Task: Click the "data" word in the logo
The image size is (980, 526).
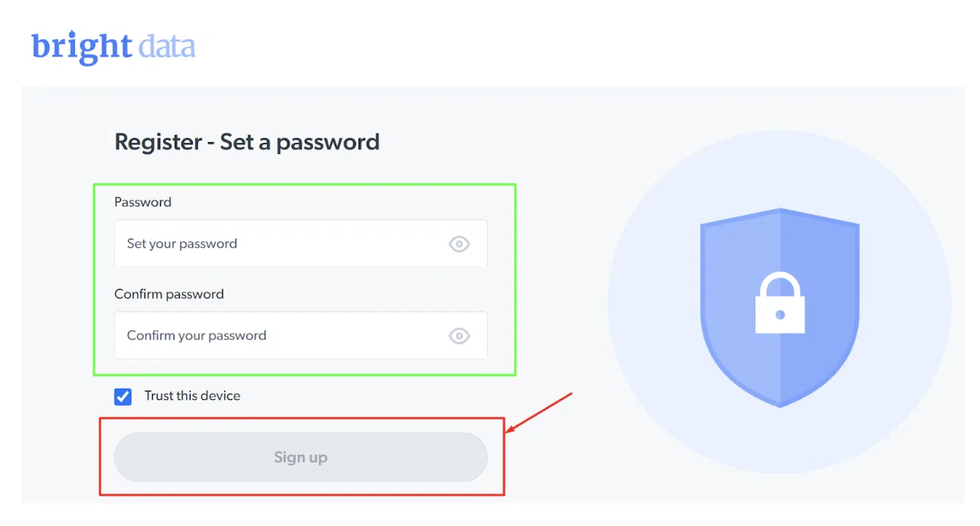Action: pos(167,47)
